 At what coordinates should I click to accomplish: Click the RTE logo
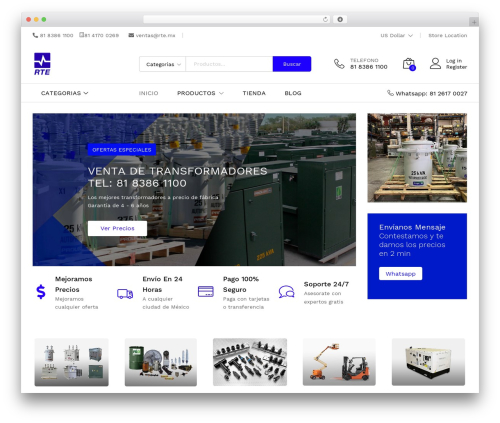click(x=42, y=64)
